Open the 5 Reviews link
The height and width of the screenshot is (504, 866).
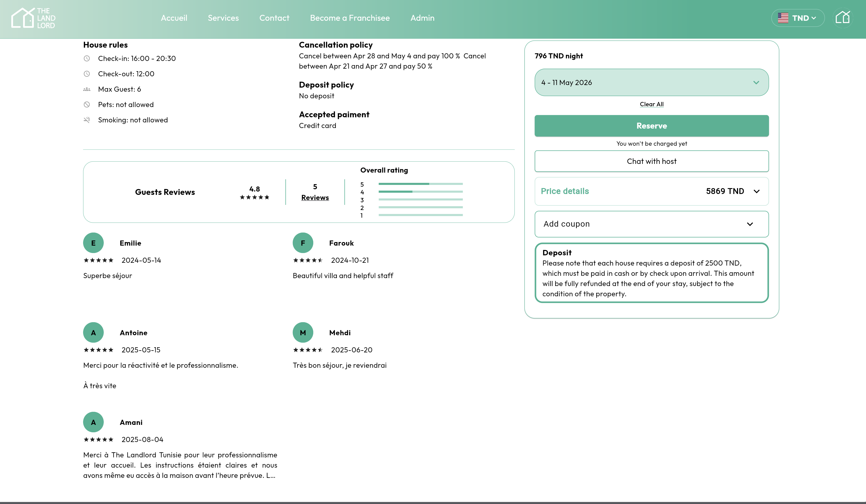(315, 197)
